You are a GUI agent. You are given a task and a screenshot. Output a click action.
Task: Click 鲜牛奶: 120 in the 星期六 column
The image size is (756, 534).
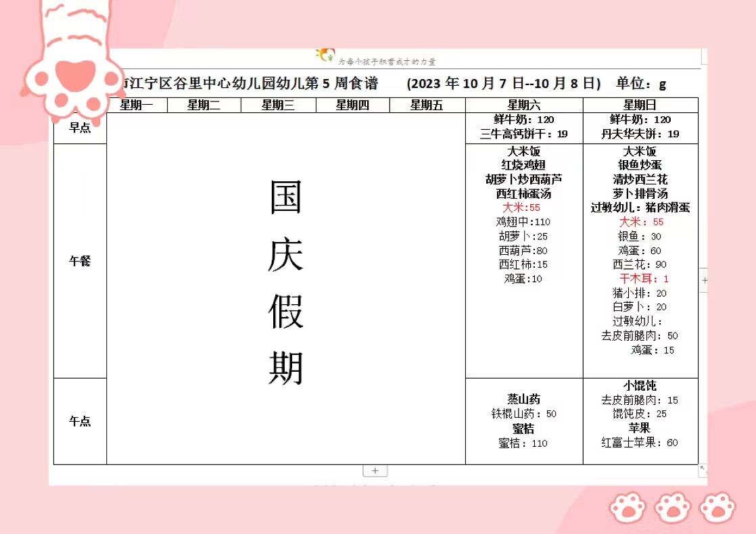524,120
